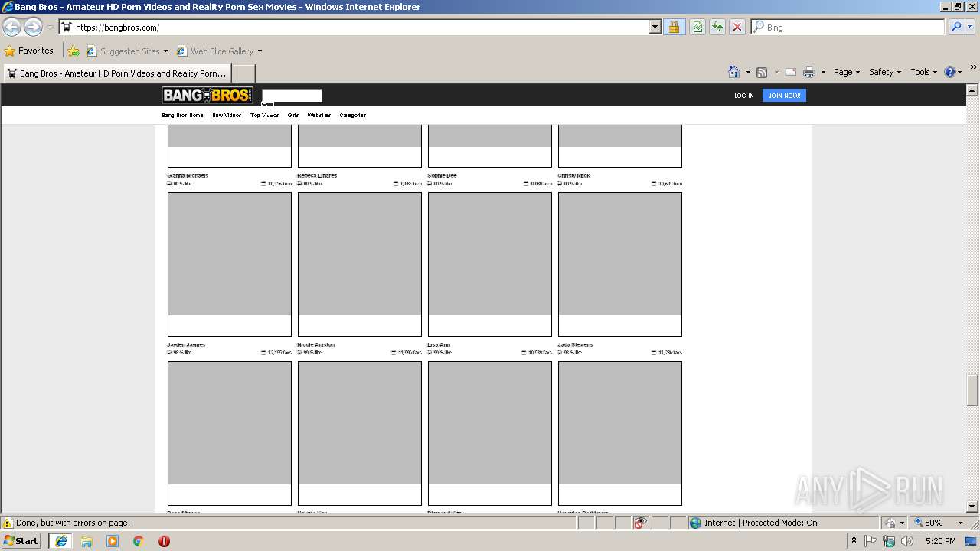Open the Favorites center star button
980x551 pixels.
pyautogui.click(x=28, y=51)
